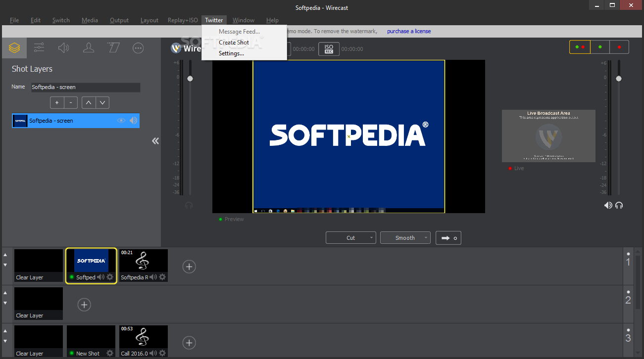Open settings gear on Call 2016.0 shot

pyautogui.click(x=162, y=353)
